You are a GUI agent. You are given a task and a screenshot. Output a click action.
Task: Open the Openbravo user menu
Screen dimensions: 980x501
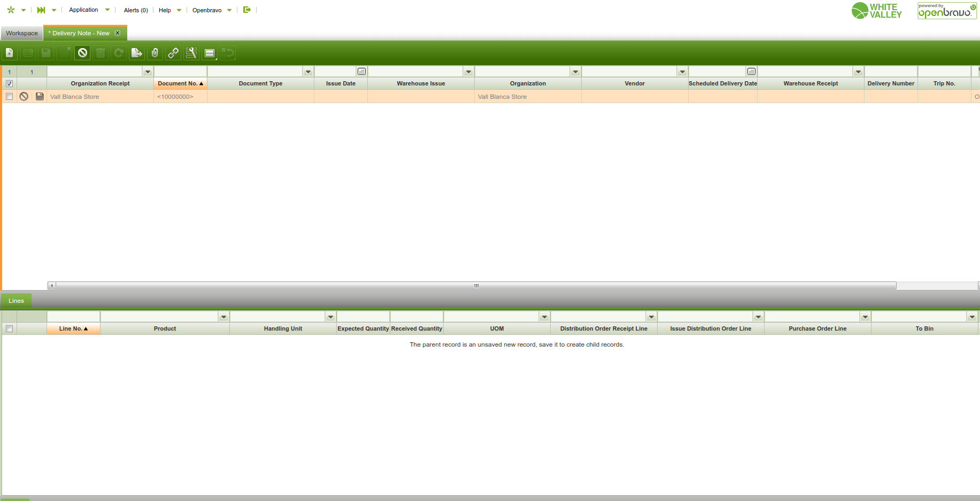[212, 10]
